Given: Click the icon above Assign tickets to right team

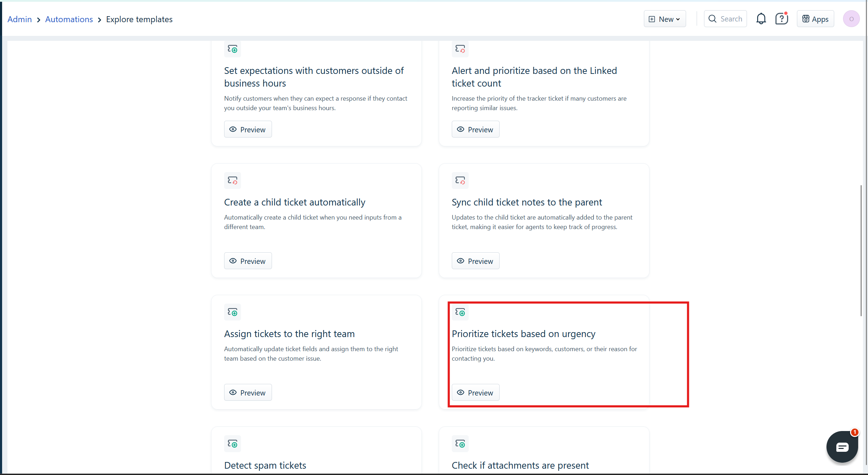Looking at the screenshot, I should pos(233,312).
